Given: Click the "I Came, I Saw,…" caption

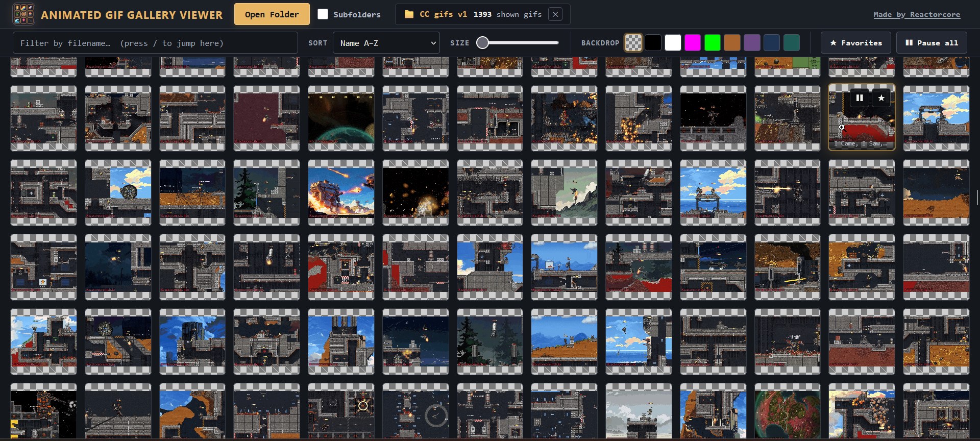Looking at the screenshot, I should pos(862,144).
